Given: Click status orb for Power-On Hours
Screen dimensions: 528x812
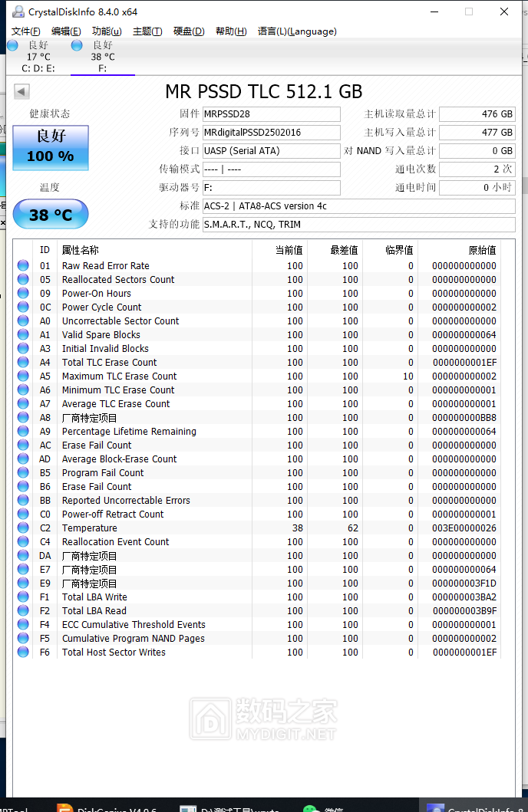Looking at the screenshot, I should pyautogui.click(x=23, y=293).
